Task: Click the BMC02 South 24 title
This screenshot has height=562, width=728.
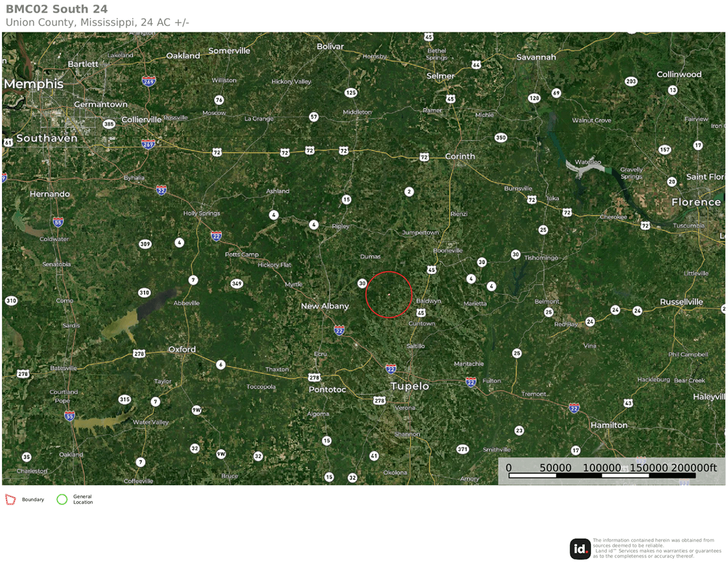Action: pos(57,9)
